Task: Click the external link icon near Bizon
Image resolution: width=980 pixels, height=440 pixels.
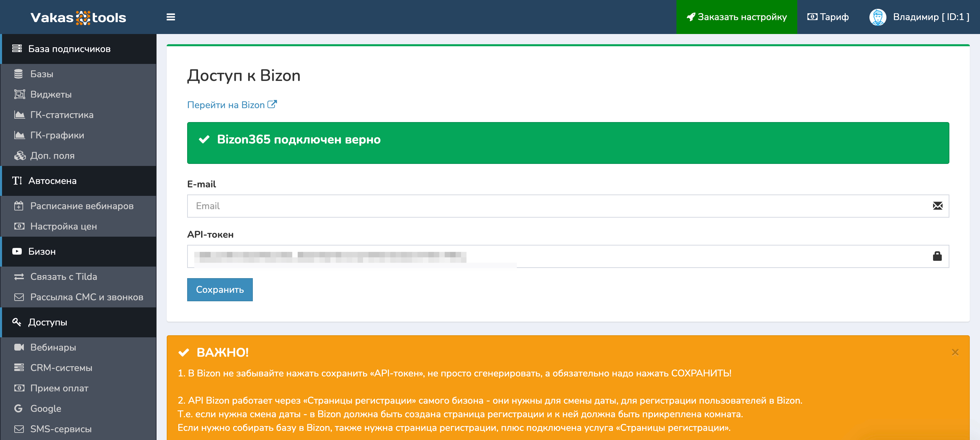Action: [272, 104]
